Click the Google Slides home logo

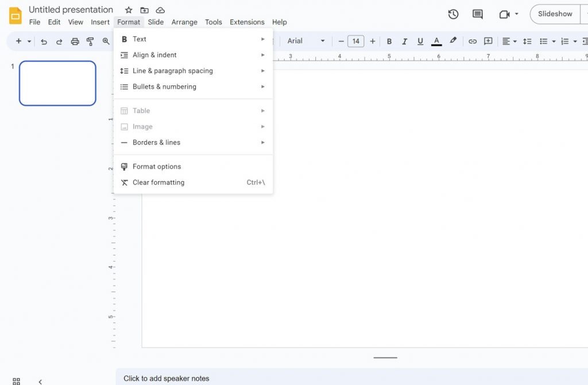pos(16,15)
